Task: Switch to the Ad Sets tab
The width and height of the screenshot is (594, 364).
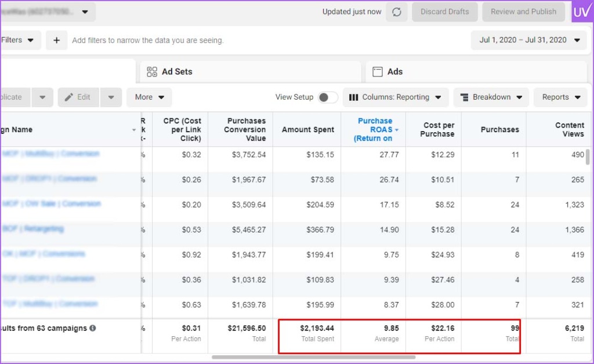Action: pyautogui.click(x=249, y=72)
